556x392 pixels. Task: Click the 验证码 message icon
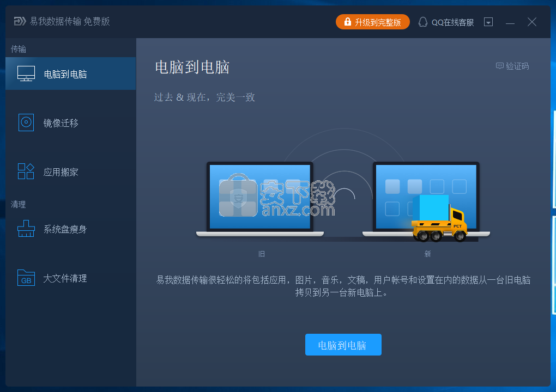pyautogui.click(x=500, y=66)
